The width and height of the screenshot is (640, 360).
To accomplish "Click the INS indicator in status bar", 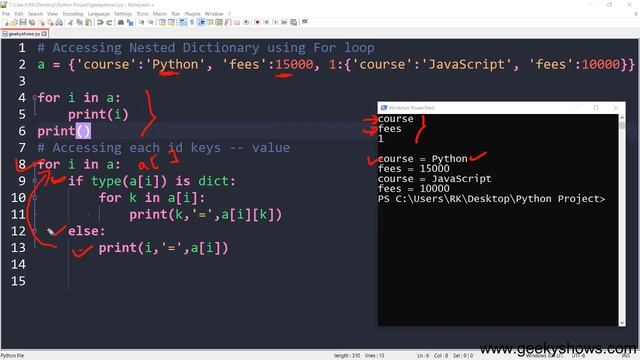I will (x=626, y=356).
